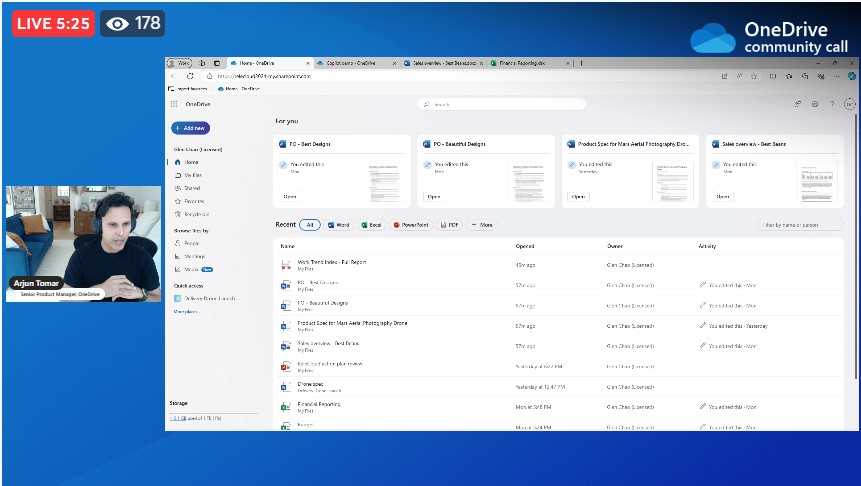Click in the OneDrive search box
This screenshot has height=486, width=861.
pos(502,104)
